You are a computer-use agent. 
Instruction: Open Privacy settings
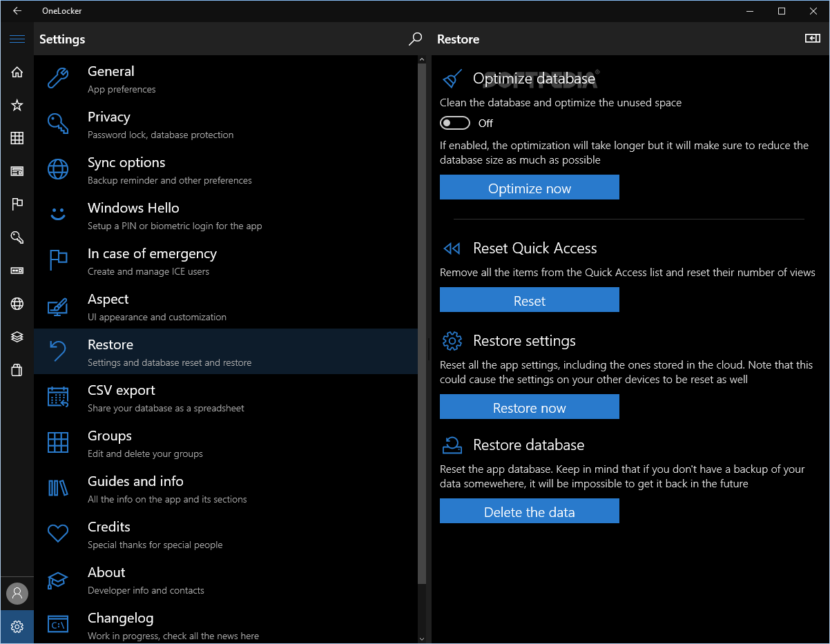pyautogui.click(x=226, y=124)
